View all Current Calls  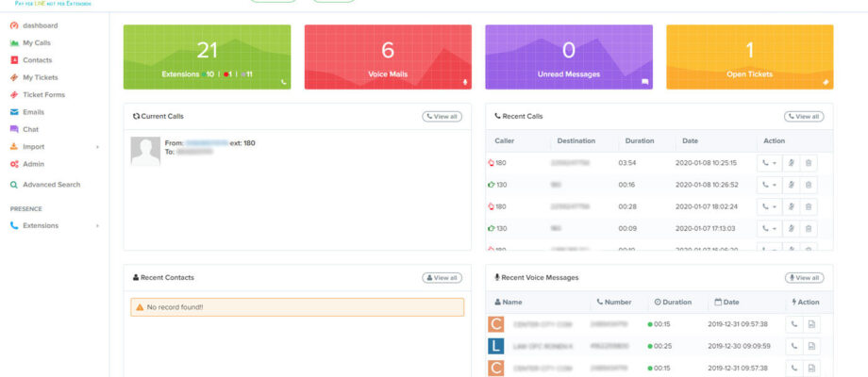point(442,117)
